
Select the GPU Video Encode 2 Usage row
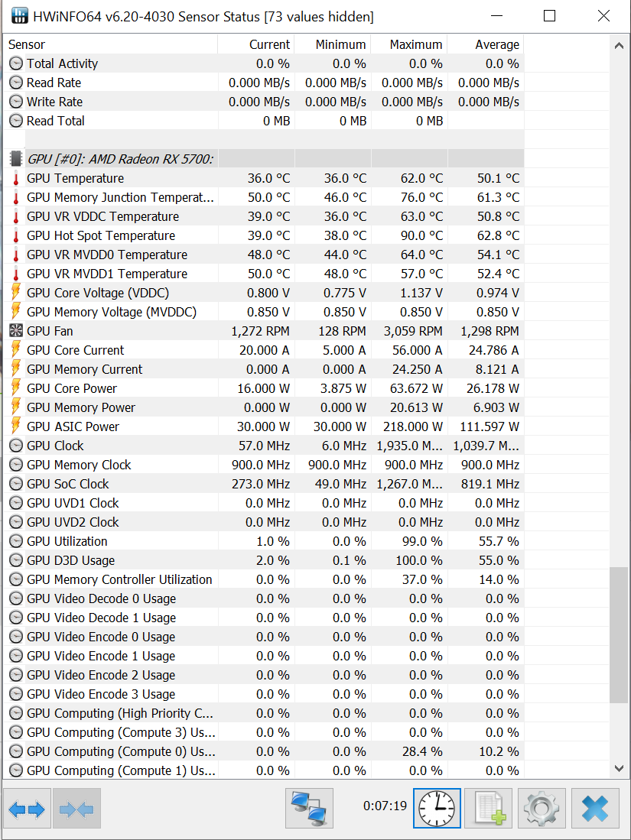click(x=264, y=675)
